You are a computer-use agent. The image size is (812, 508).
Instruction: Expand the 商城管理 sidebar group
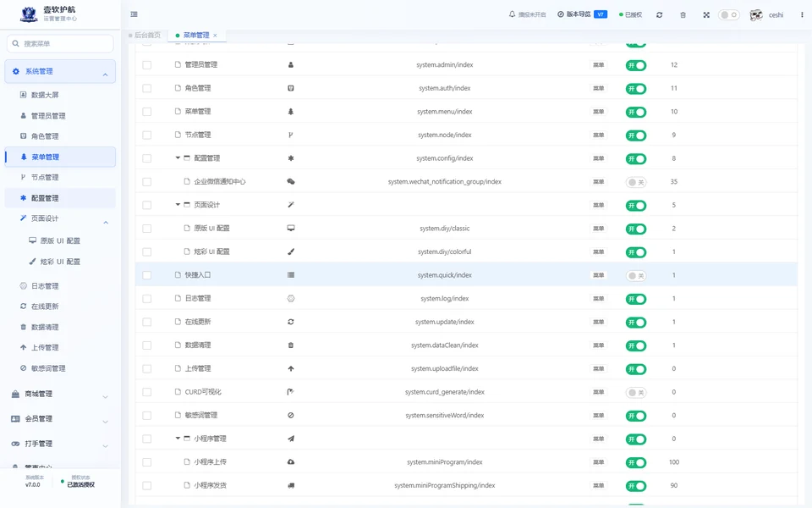(x=60, y=394)
